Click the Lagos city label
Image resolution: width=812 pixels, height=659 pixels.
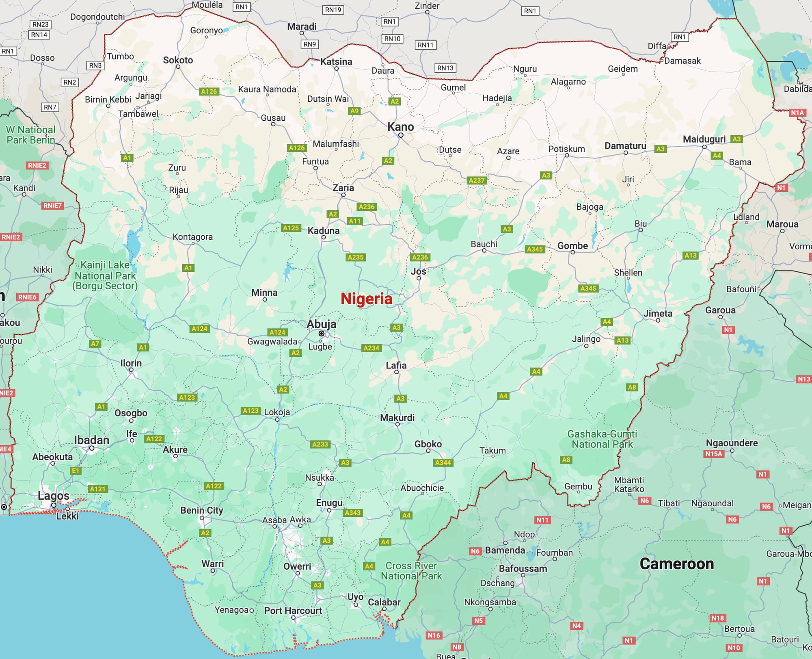coord(54,496)
